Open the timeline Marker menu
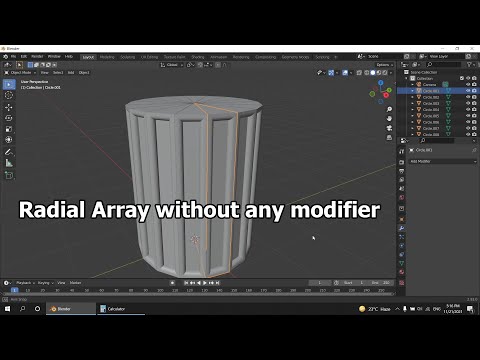 [x=75, y=283]
